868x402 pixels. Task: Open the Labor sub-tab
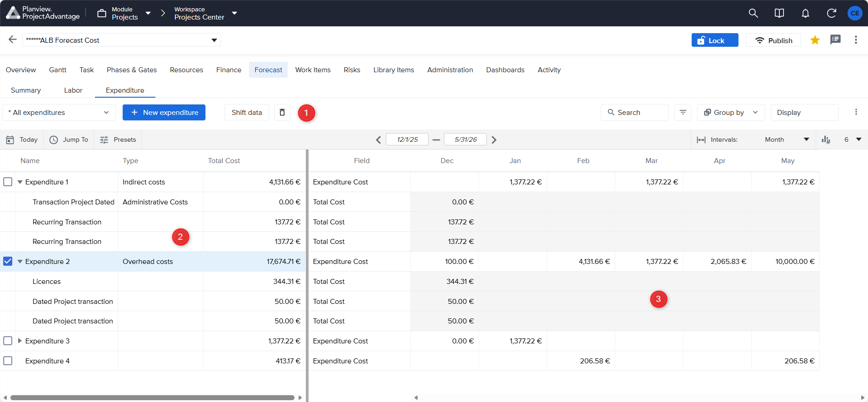click(x=73, y=90)
